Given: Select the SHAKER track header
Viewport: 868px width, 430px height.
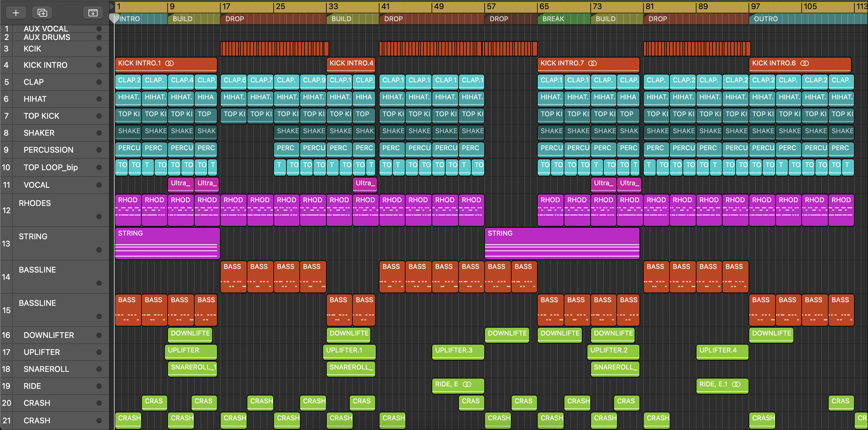Looking at the screenshot, I should coord(55,133).
